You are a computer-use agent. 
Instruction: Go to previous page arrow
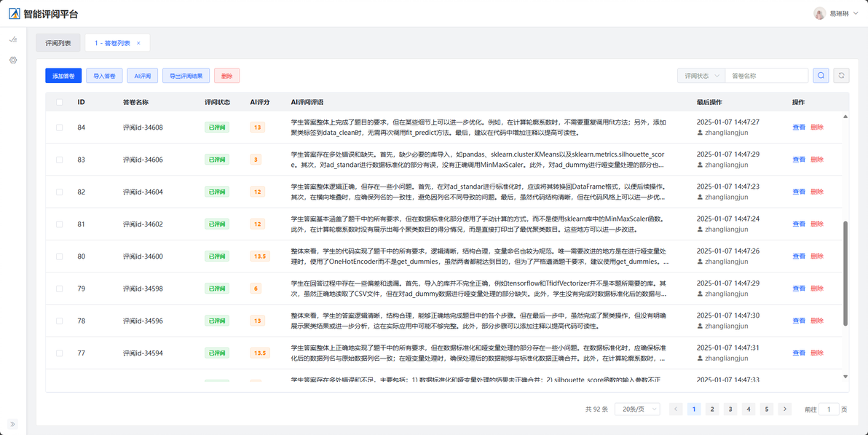tap(676, 409)
